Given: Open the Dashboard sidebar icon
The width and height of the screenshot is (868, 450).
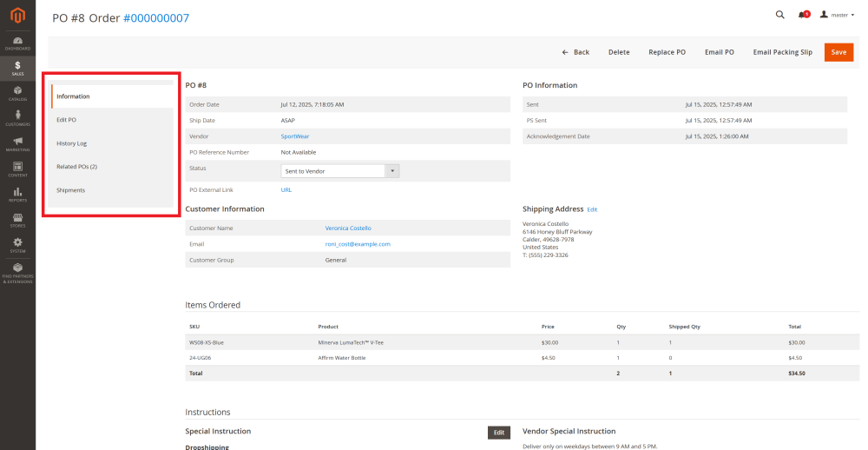Looking at the screenshot, I should point(17,43).
